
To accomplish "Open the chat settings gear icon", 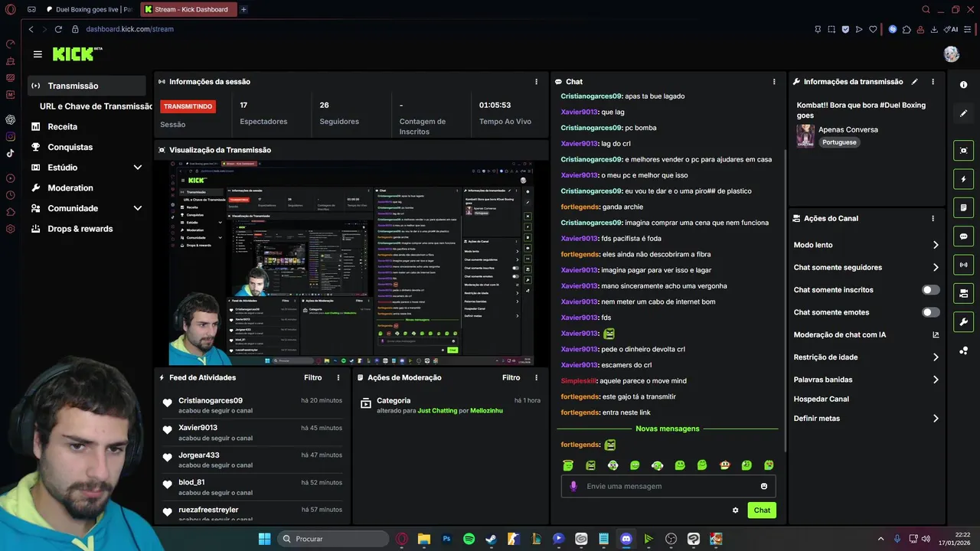I will [x=735, y=510].
